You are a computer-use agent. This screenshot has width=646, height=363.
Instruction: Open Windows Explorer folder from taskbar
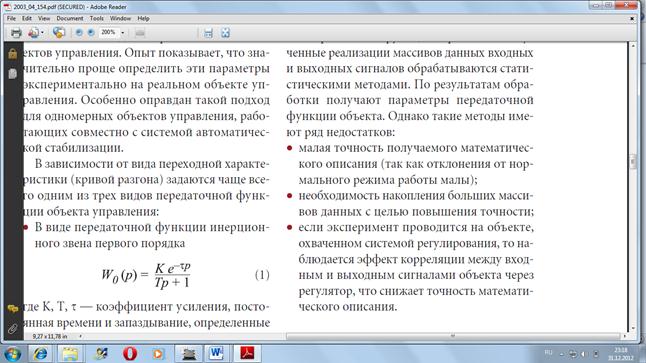point(70,354)
